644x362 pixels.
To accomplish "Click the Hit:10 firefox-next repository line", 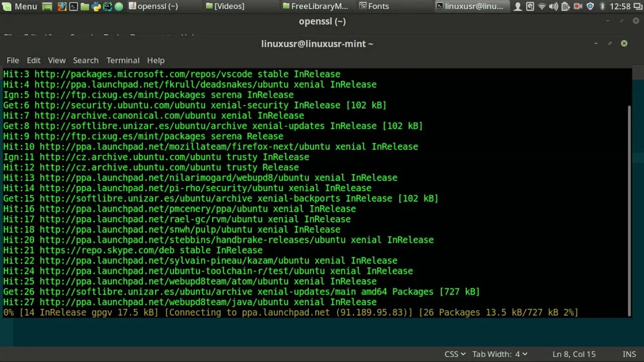I will pos(210,146).
